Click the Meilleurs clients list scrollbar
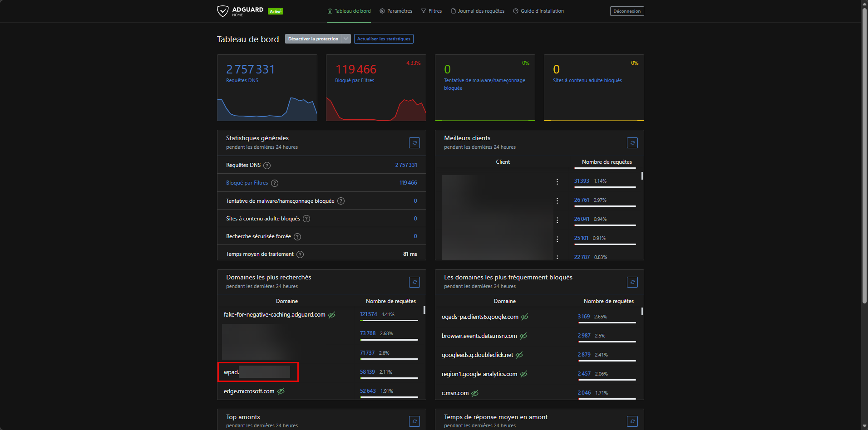The height and width of the screenshot is (430, 868). (x=642, y=175)
